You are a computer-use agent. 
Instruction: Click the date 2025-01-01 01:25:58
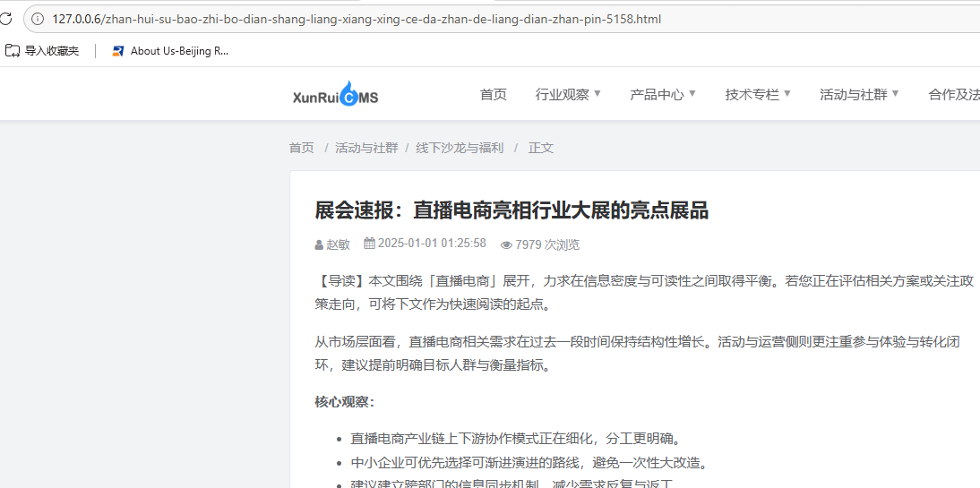pyautogui.click(x=432, y=243)
